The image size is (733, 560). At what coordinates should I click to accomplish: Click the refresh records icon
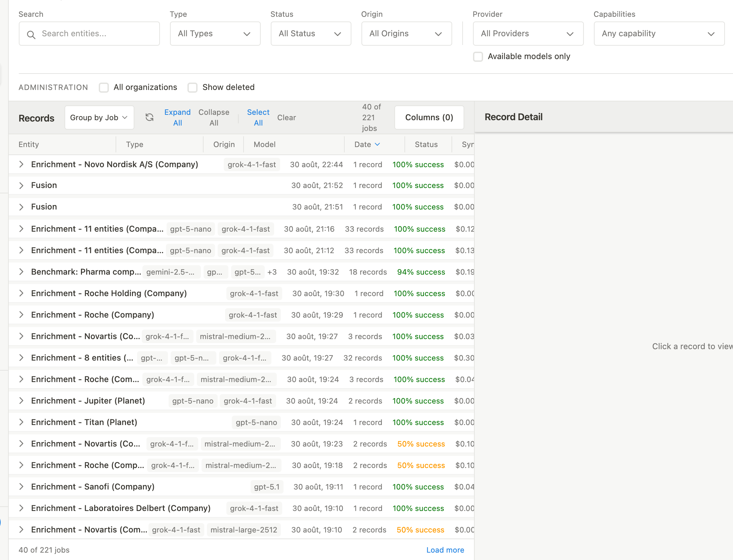(149, 118)
